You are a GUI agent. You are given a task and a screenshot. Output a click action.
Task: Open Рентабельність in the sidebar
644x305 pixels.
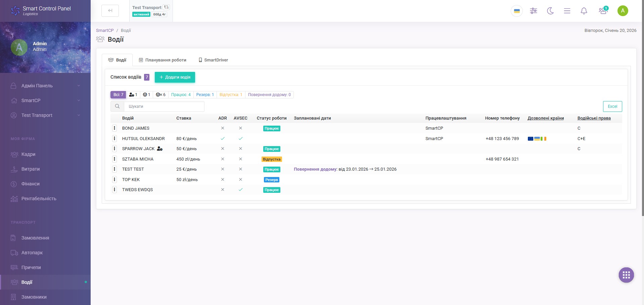coord(45,199)
